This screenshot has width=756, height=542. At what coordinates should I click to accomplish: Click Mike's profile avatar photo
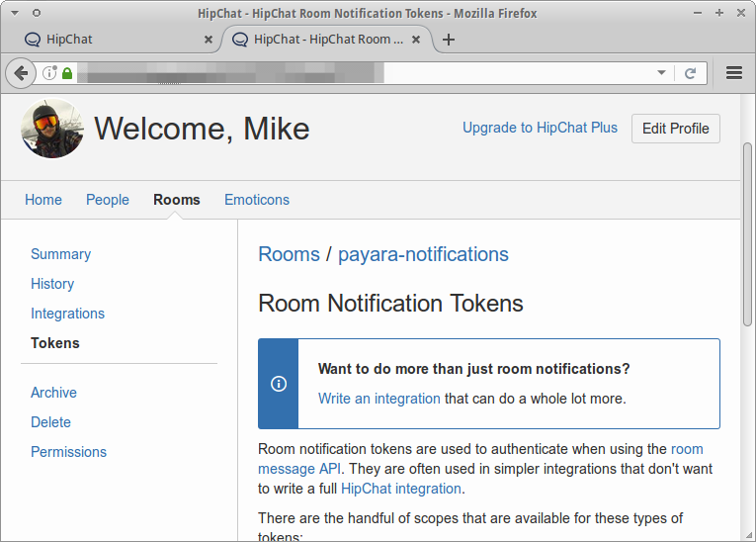(52, 129)
